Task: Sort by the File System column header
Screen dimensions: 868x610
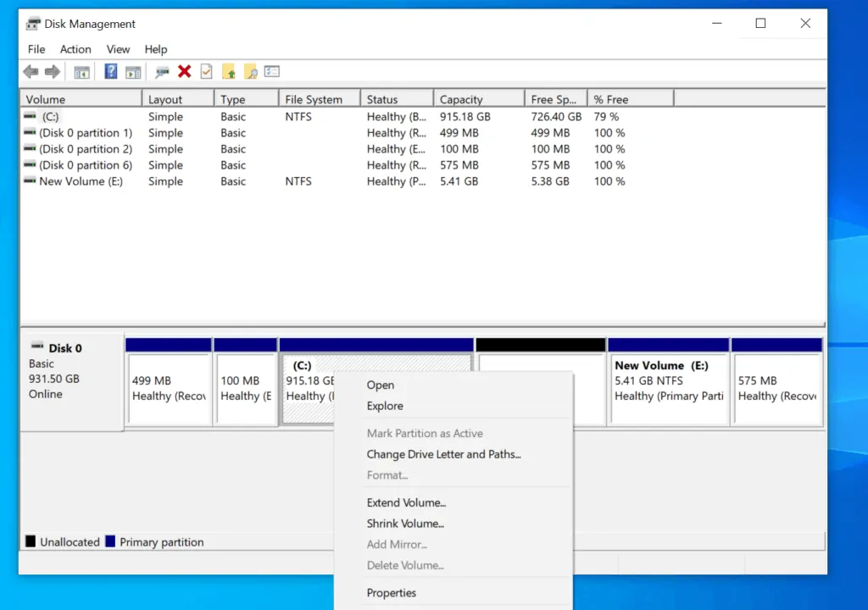Action: (320, 99)
